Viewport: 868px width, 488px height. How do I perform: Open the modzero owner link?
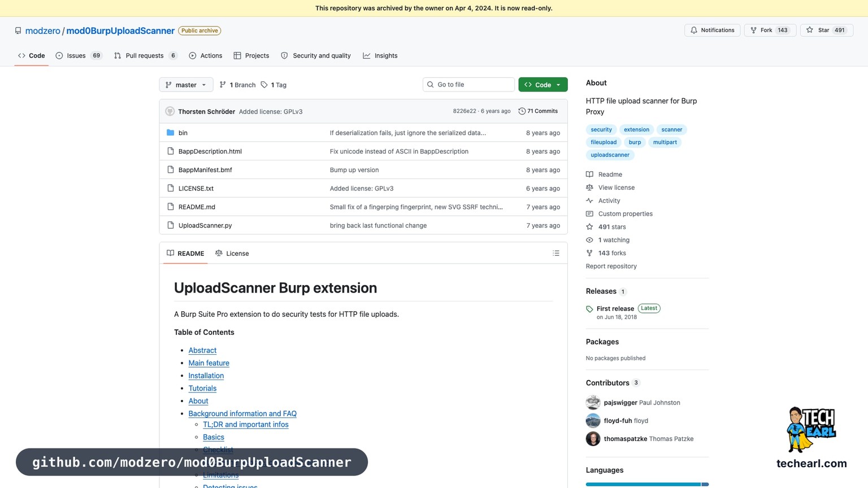(42, 30)
